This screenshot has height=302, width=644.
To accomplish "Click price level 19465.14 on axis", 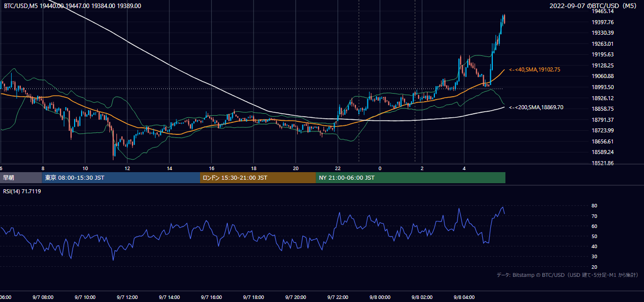I will (603, 11).
